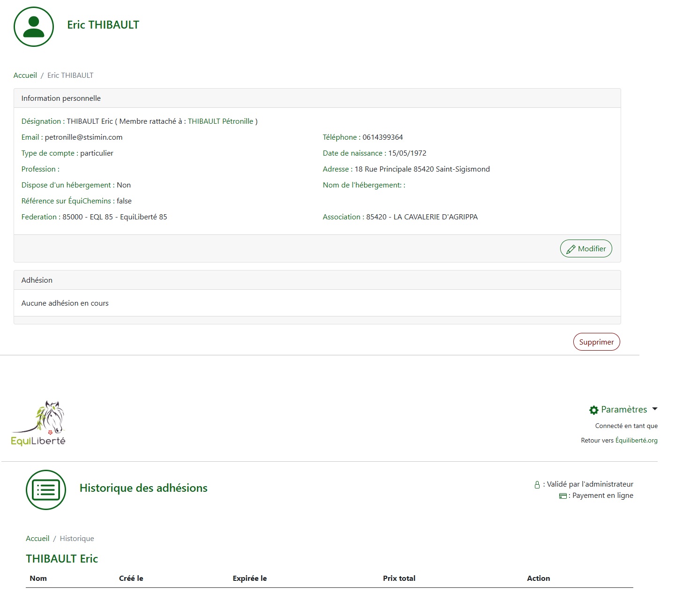Click the user profile avatar icon

(34, 27)
